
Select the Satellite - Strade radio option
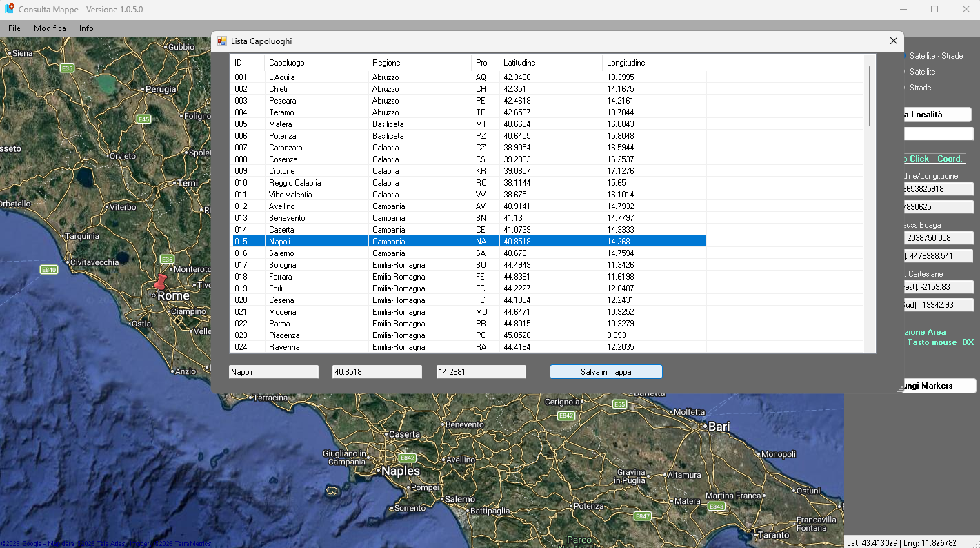(936, 56)
